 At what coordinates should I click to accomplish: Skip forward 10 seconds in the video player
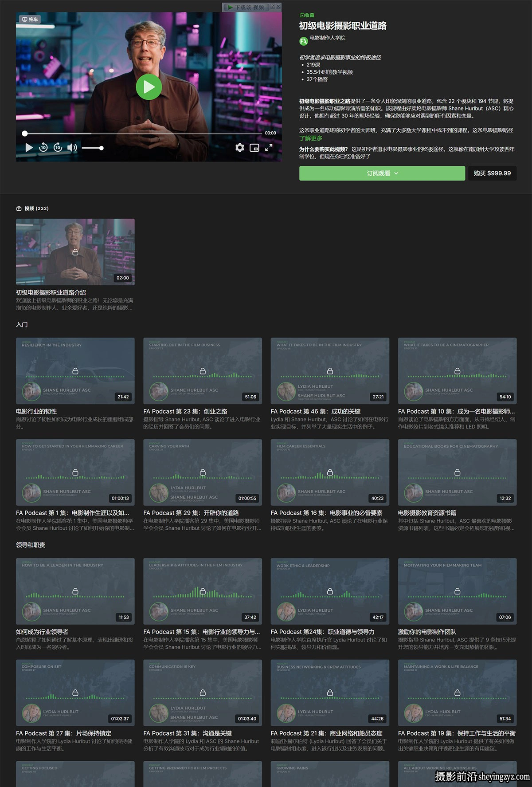(x=58, y=148)
